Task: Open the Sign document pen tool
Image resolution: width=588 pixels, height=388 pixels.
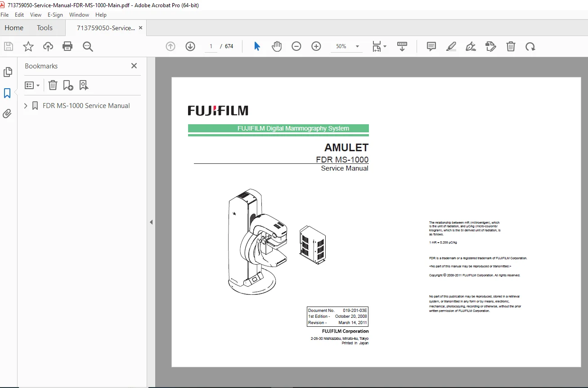Action: pos(471,46)
